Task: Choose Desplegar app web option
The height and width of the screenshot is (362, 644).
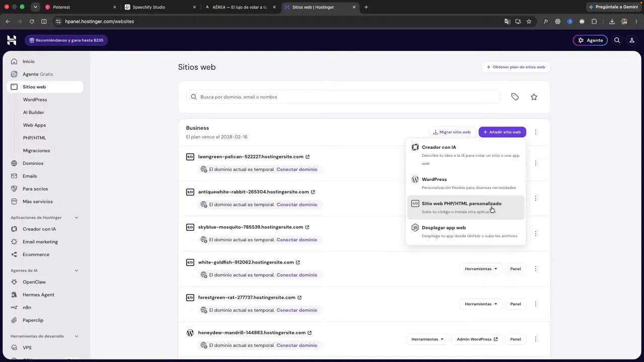Action: pyautogui.click(x=465, y=231)
